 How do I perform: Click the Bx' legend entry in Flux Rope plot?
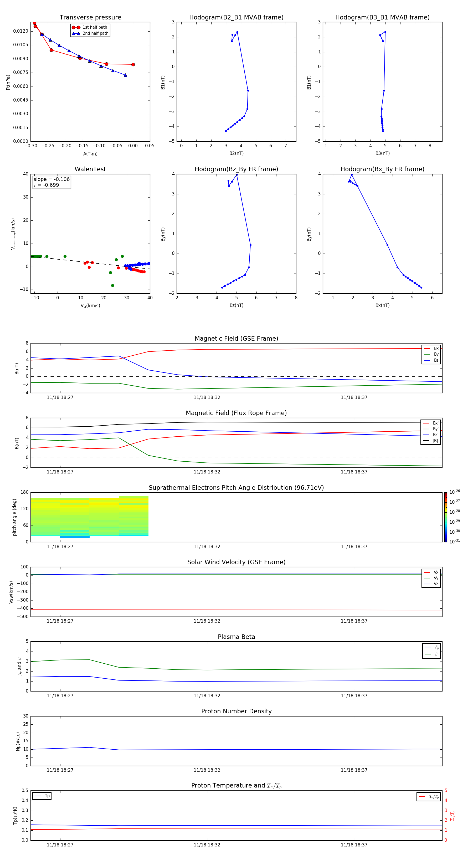tap(431, 423)
